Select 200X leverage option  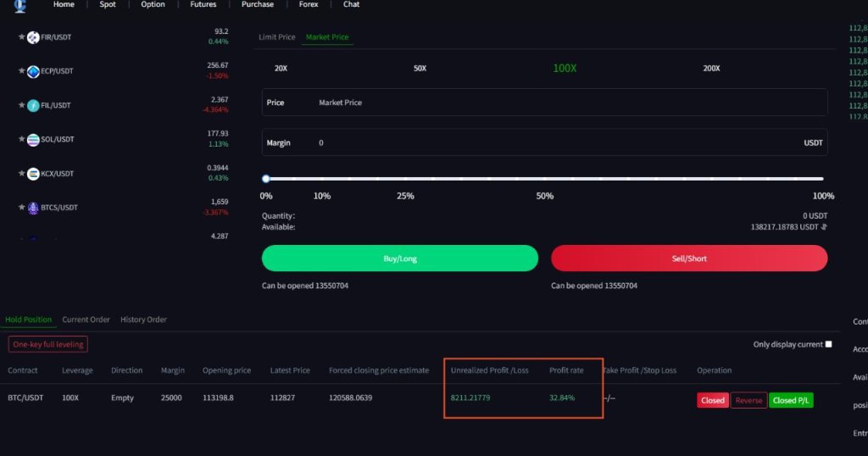pos(711,68)
